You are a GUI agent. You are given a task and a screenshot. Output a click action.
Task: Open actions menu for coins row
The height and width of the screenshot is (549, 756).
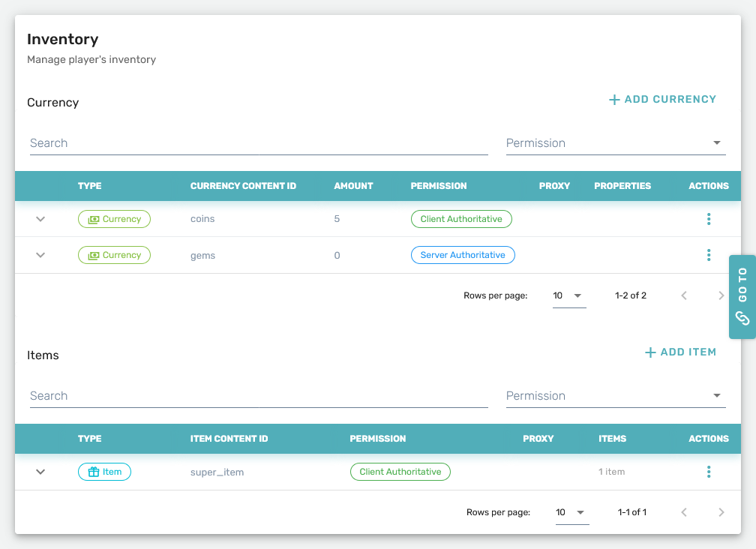pyautogui.click(x=708, y=219)
